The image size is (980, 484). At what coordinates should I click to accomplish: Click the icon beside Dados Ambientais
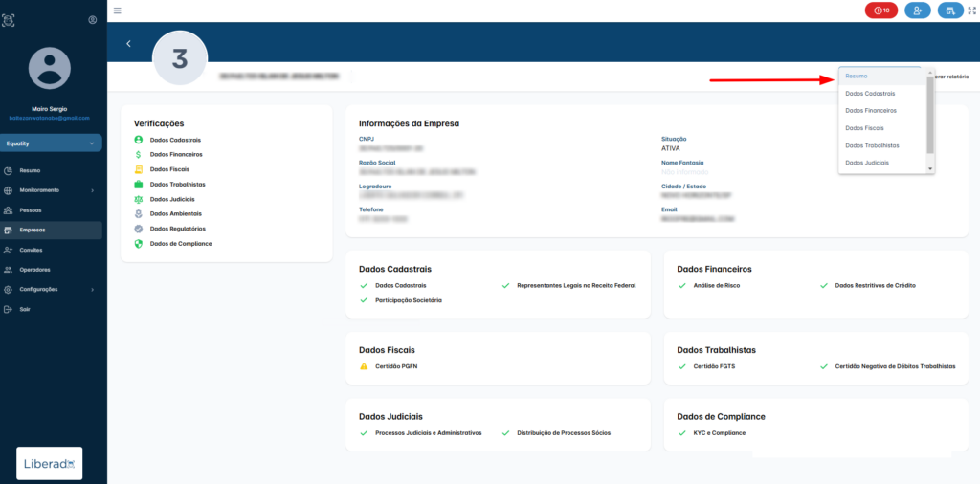click(x=139, y=213)
